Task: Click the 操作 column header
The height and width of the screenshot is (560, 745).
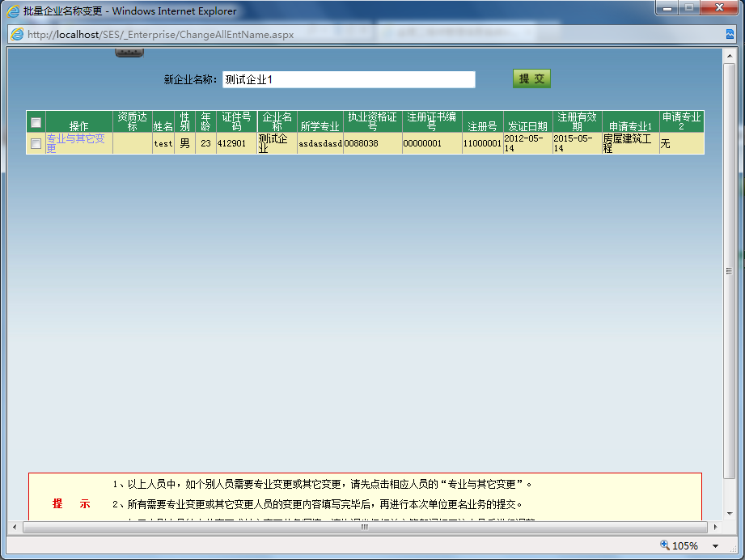Action: point(78,126)
